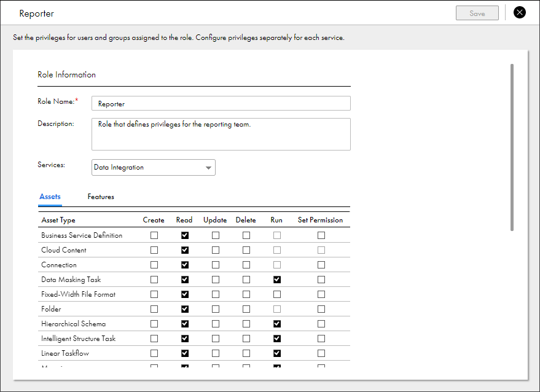Enable Delete for Folder
Screen dimensions: 540x392
[246, 309]
